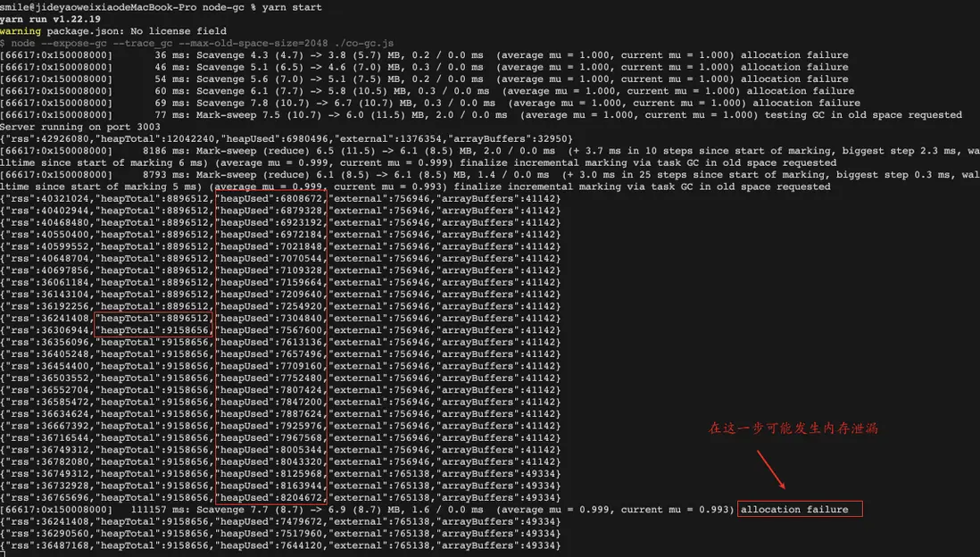
Task: Click the '36 ms: Scavenge 4.3 (4.7)' line
Action: [x=424, y=55]
